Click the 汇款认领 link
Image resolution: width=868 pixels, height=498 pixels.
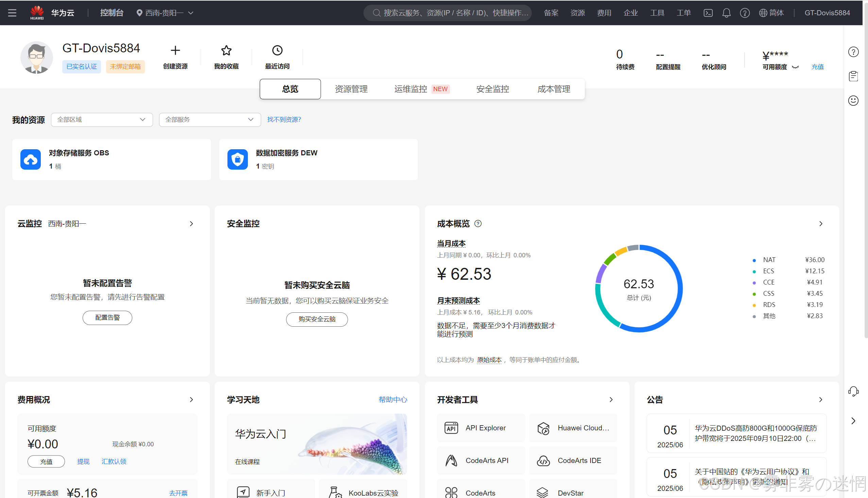pos(114,462)
